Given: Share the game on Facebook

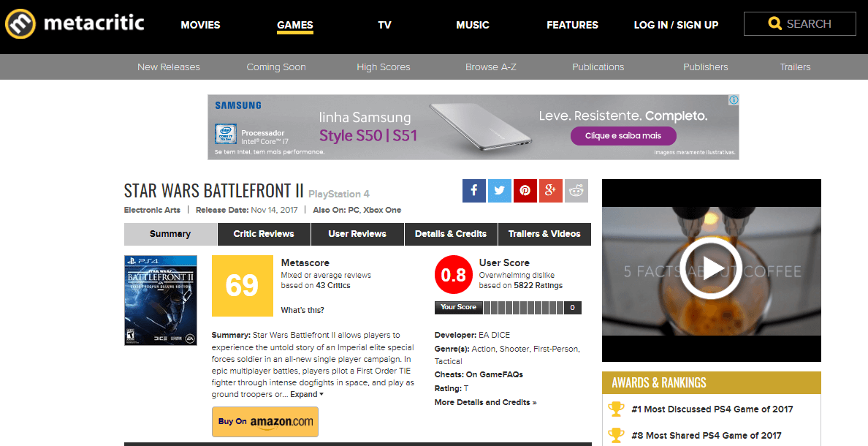Looking at the screenshot, I should click(x=473, y=191).
